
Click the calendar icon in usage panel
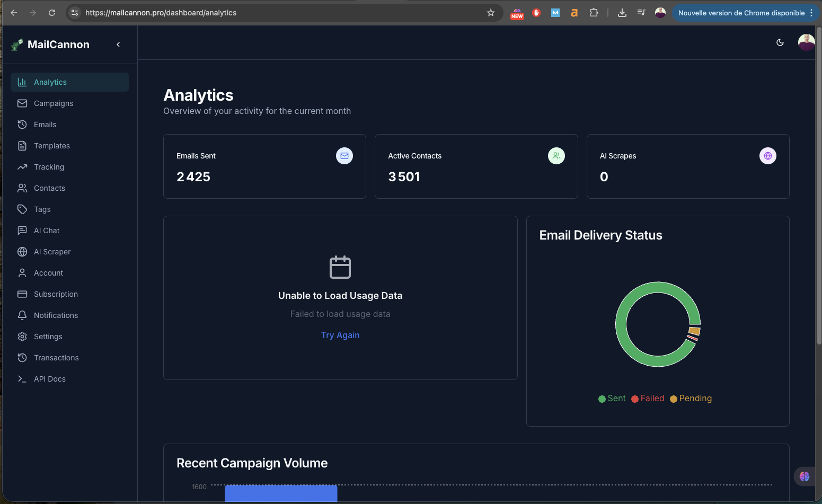pos(340,267)
